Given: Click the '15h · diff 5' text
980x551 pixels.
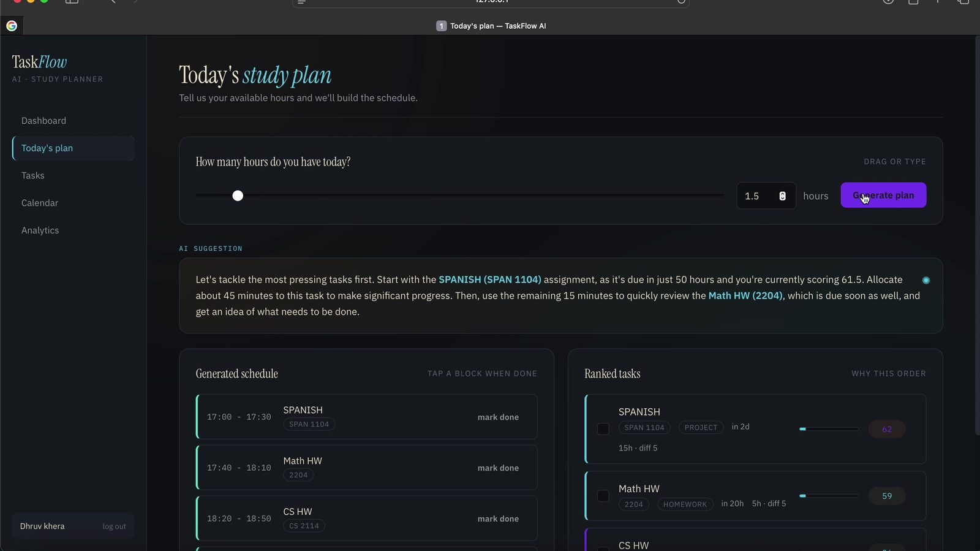Looking at the screenshot, I should [x=638, y=448].
